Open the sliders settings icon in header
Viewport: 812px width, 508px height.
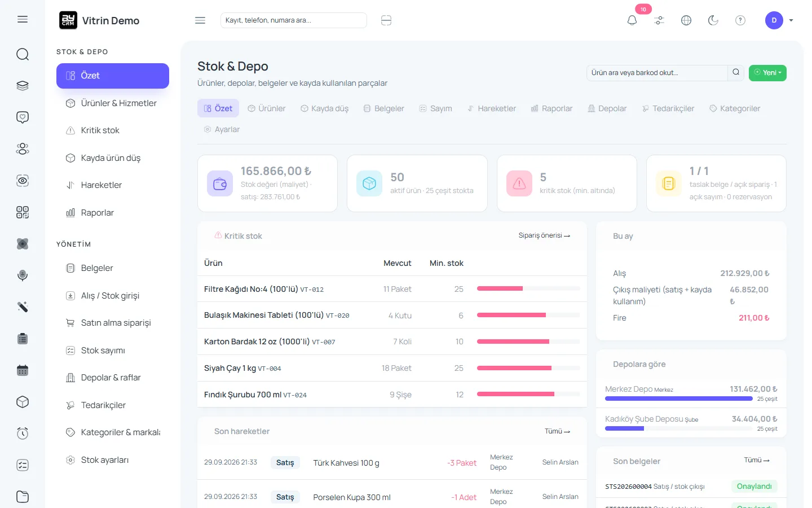pyautogui.click(x=659, y=20)
